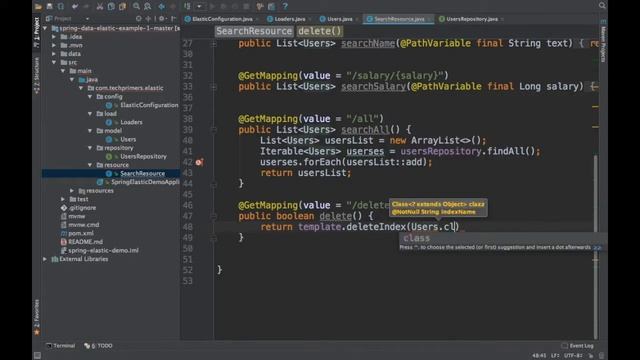Click the Build project icon
The image size is (640, 360).
tap(187, 6)
